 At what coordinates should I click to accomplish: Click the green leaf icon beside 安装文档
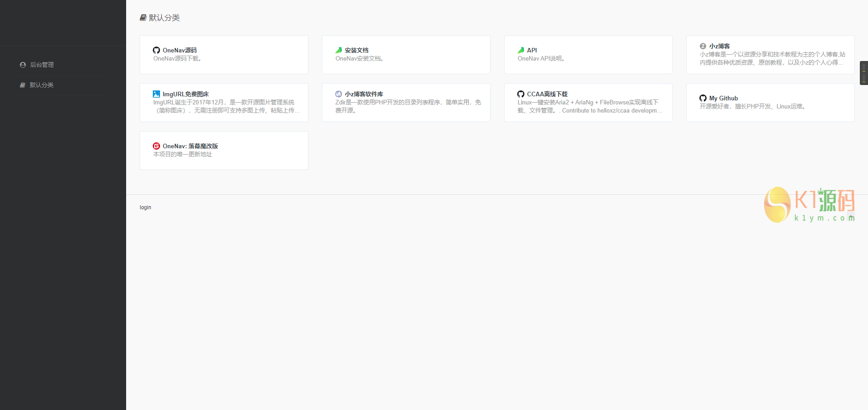click(x=339, y=50)
